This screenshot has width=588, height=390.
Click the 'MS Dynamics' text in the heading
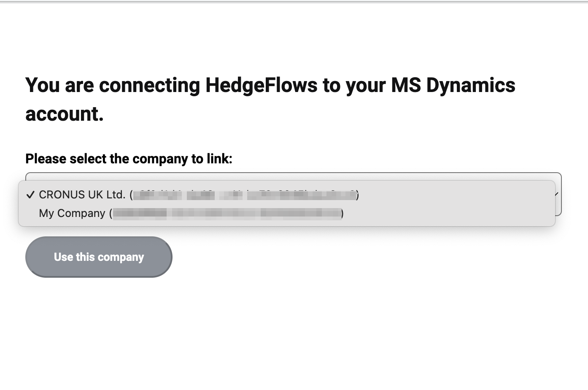click(x=453, y=85)
